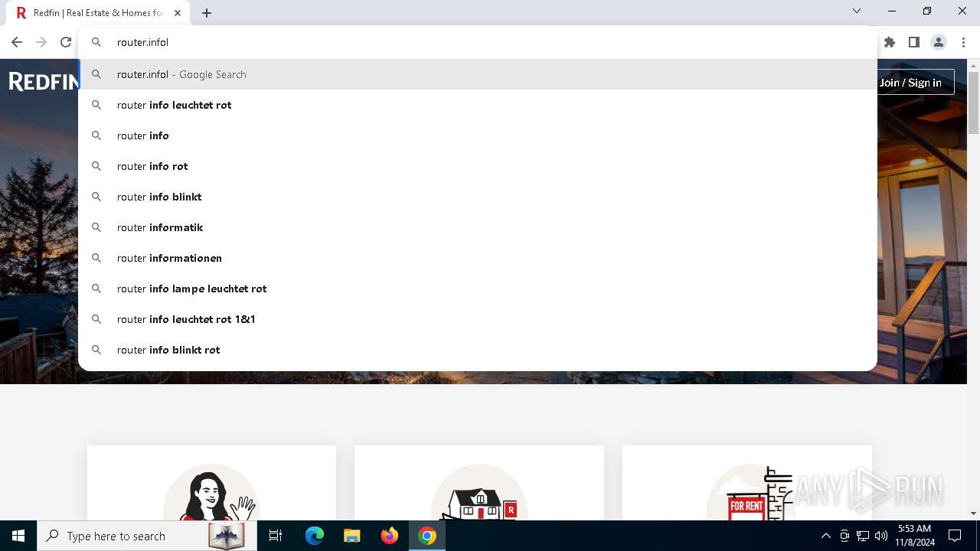Viewport: 980px width, 551px height.
Task: Open the Chrome extensions puzzle icon
Action: (x=890, y=42)
